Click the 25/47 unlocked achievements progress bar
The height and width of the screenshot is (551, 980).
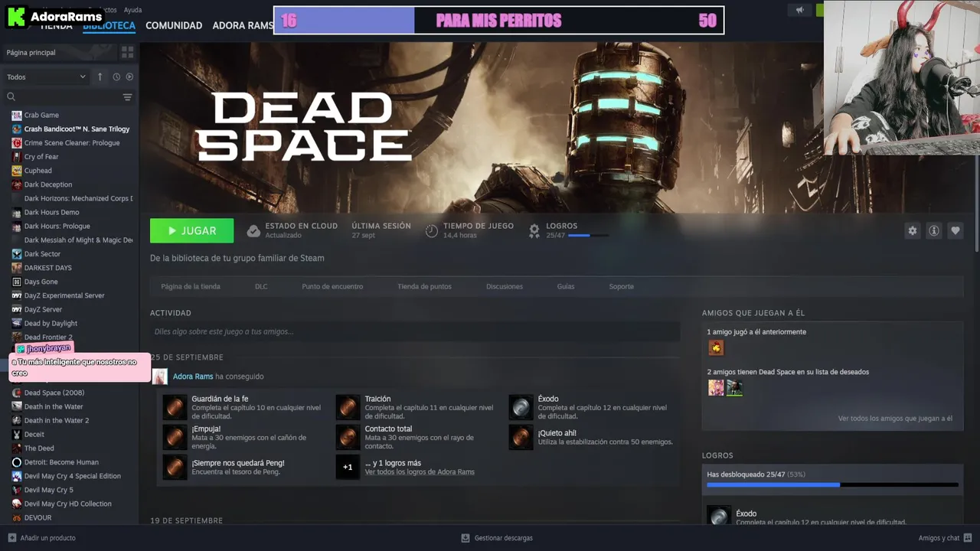(x=832, y=484)
